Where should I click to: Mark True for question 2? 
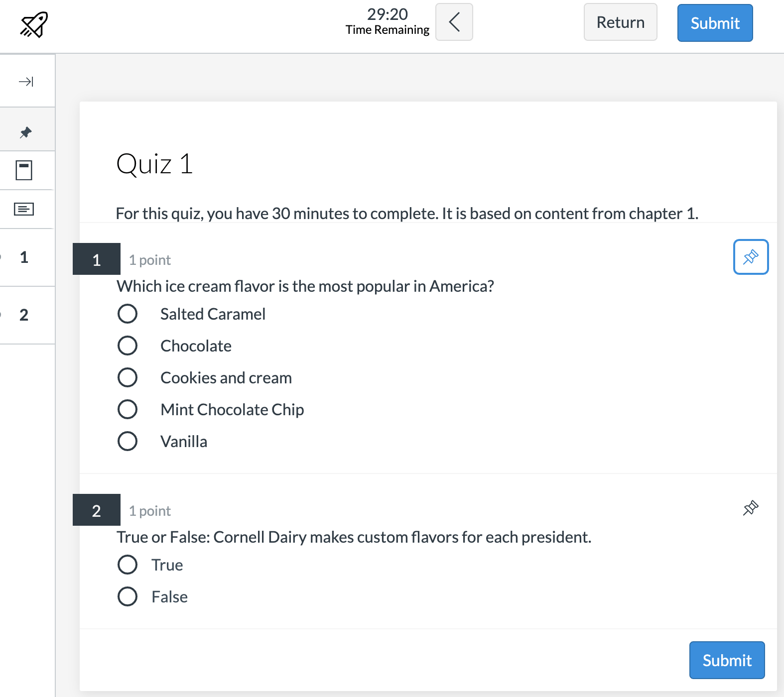[x=128, y=565]
